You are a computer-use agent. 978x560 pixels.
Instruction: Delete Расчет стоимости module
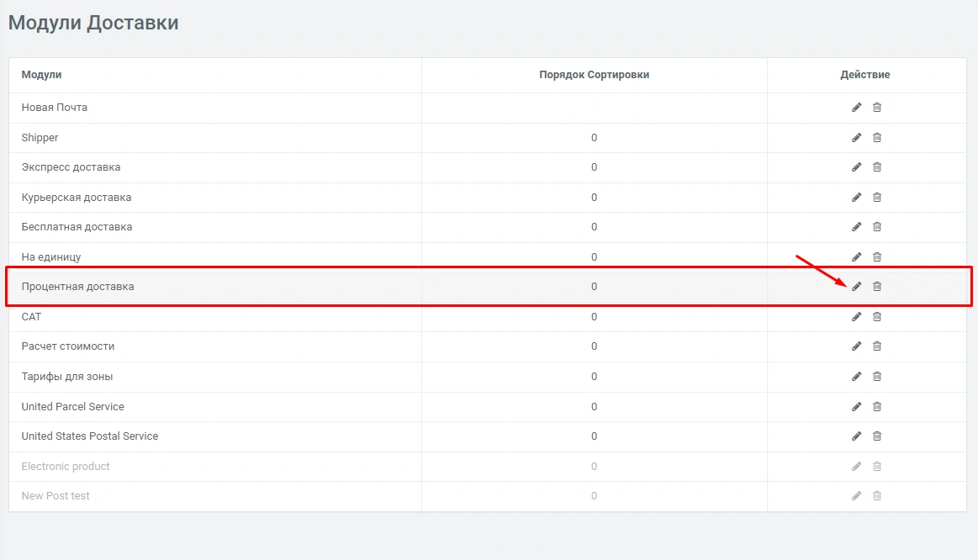click(876, 346)
